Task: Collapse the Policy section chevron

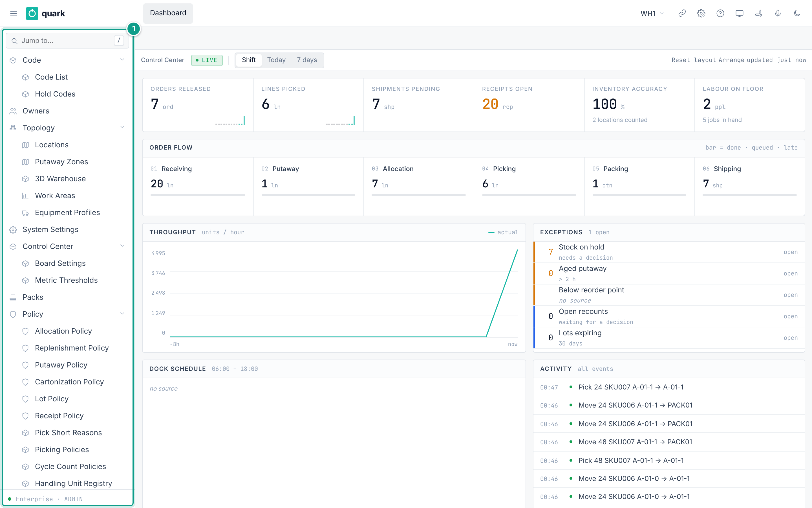Action: coord(122,314)
